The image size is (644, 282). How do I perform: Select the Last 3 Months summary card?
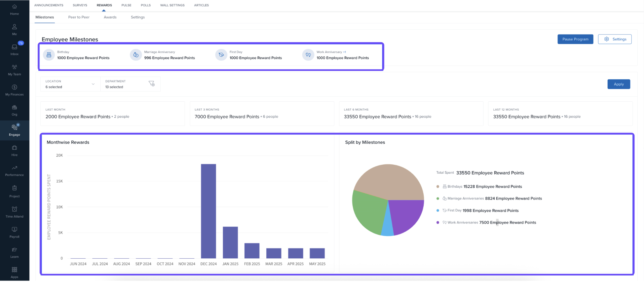pyautogui.click(x=262, y=113)
